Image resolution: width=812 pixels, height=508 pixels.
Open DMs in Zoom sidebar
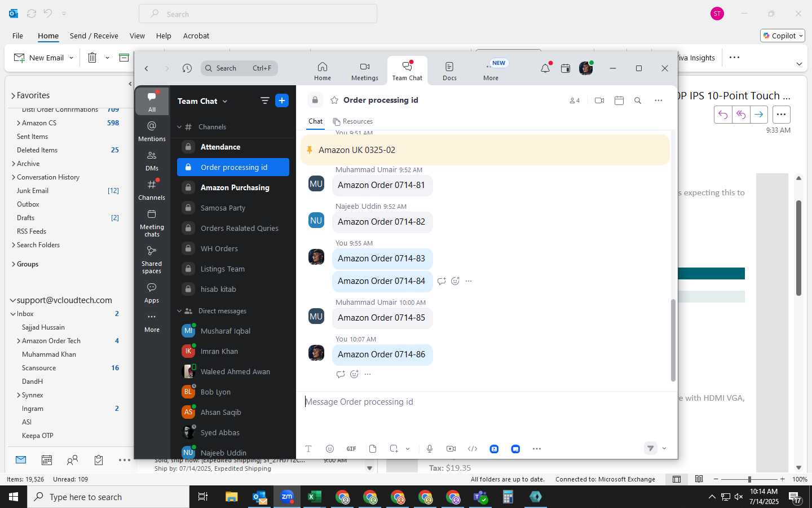[152, 160]
